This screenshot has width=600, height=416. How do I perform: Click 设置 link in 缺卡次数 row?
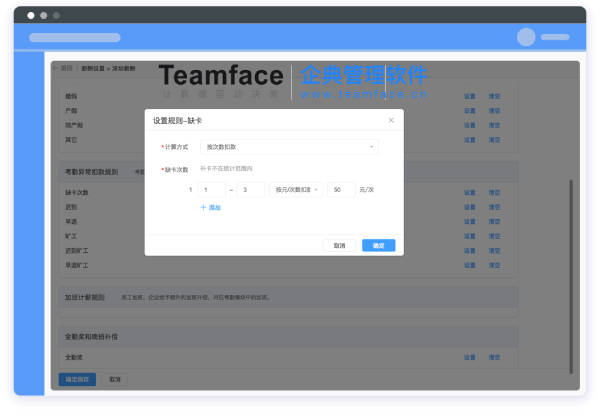pos(470,193)
